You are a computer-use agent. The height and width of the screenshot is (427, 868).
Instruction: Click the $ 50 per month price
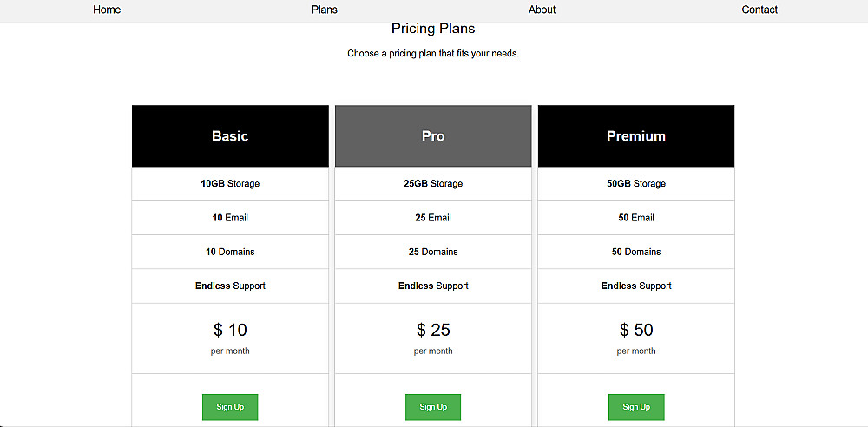tap(636, 331)
